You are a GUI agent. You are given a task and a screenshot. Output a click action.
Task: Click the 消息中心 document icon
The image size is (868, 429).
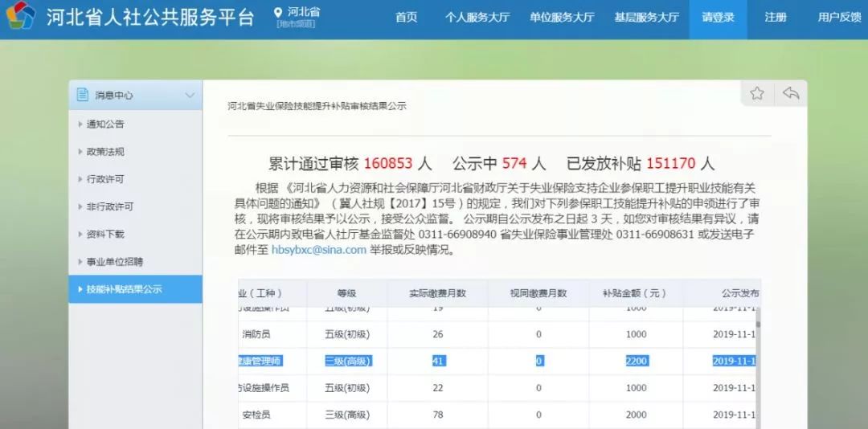82,95
